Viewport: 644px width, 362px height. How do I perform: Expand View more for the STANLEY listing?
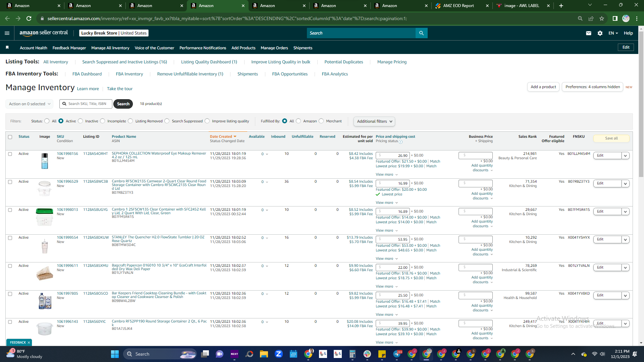coord(387,259)
